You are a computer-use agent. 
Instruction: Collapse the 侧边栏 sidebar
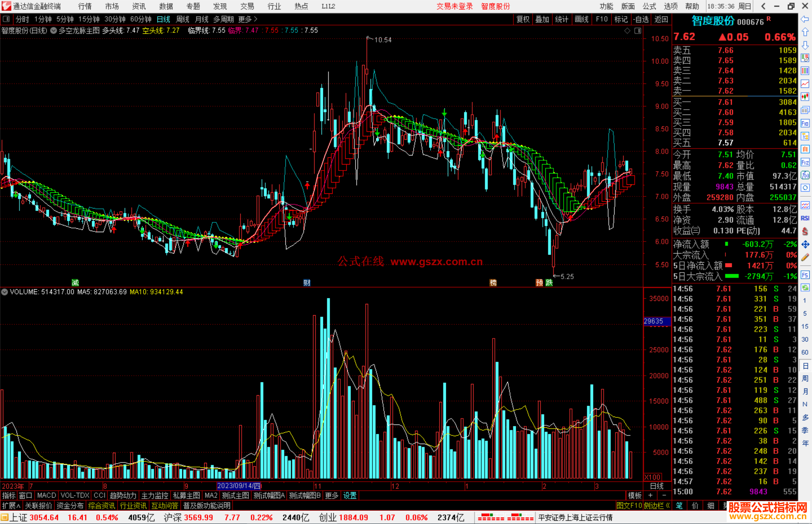(657, 506)
